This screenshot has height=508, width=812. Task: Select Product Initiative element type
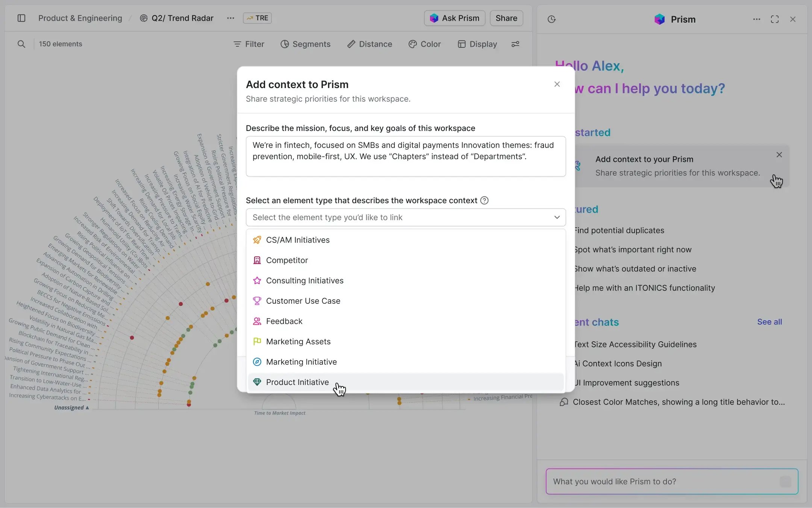[x=297, y=382]
